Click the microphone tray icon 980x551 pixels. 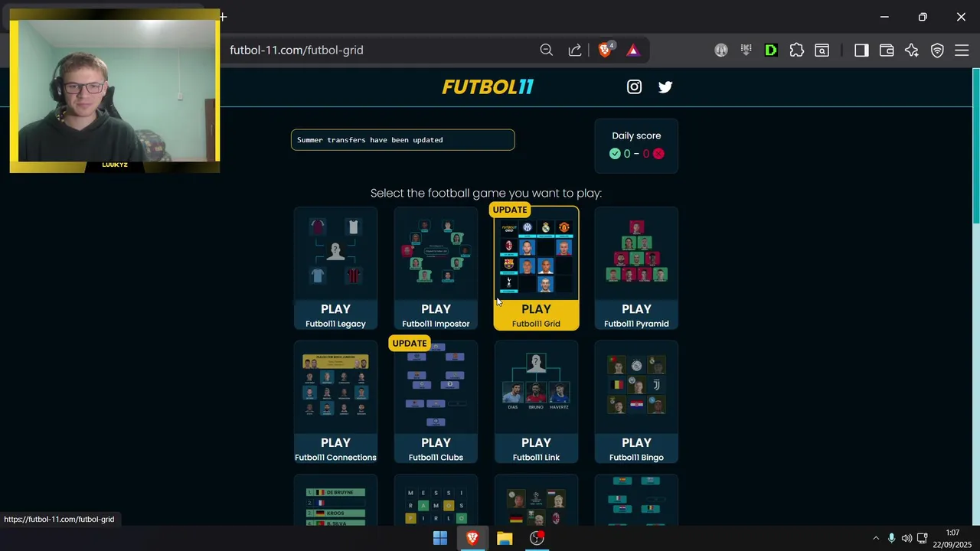tap(891, 538)
